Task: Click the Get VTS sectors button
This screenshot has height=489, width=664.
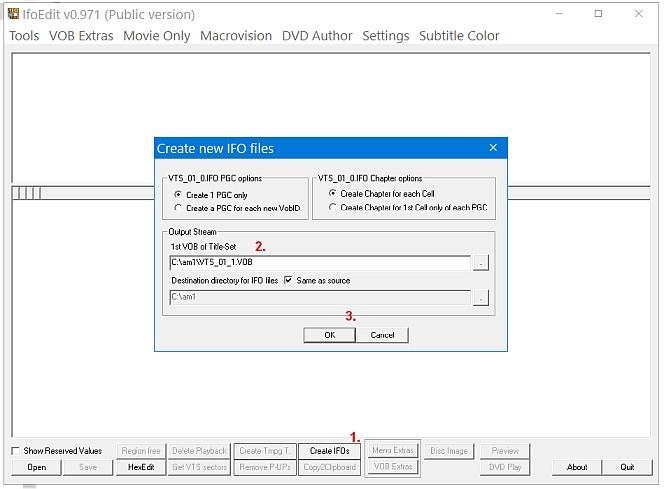Action: click(199, 467)
